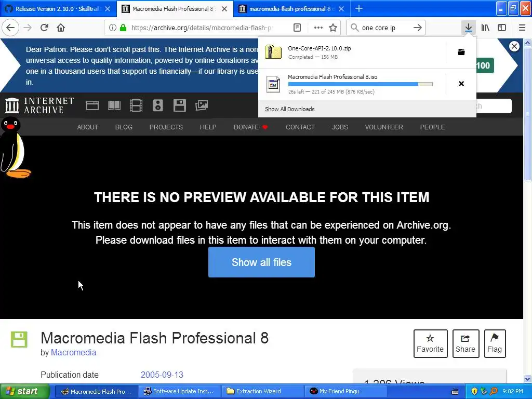Open the Macromedia author link
This screenshot has height=399, width=532.
pos(74,353)
